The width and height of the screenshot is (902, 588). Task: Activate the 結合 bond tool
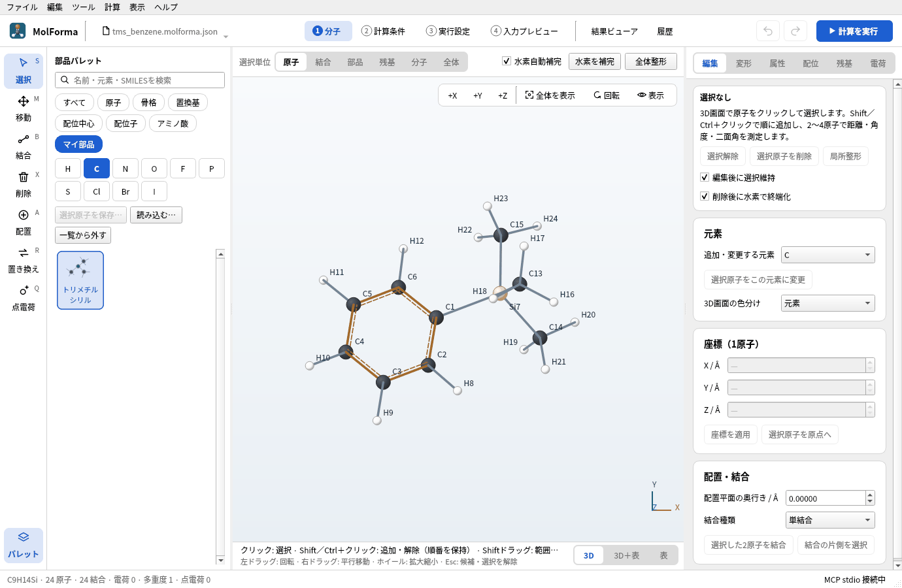(24, 146)
